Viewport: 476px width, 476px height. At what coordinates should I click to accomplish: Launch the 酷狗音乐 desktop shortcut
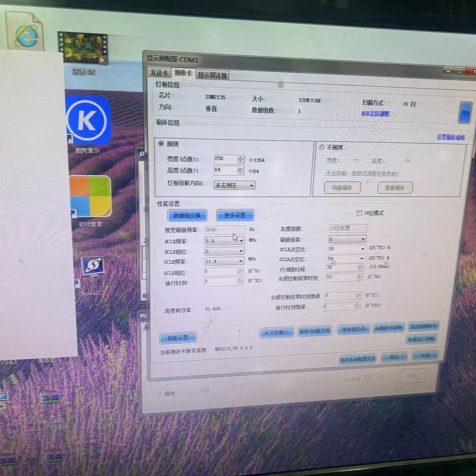tap(88, 120)
